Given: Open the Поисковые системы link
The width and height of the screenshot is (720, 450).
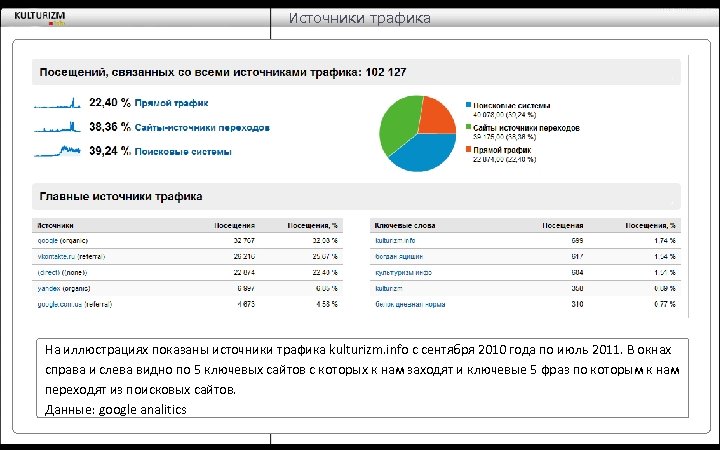Looking at the screenshot, I should click(x=183, y=152).
